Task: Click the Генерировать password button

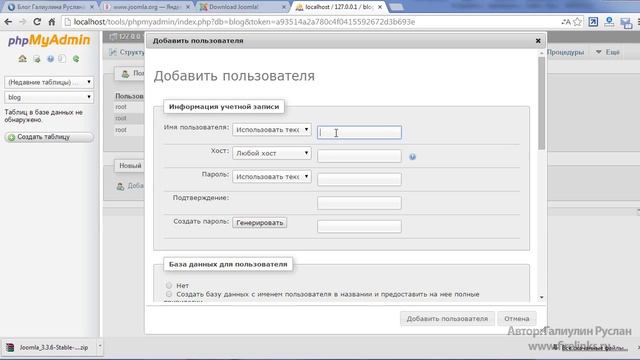Action: (260, 223)
